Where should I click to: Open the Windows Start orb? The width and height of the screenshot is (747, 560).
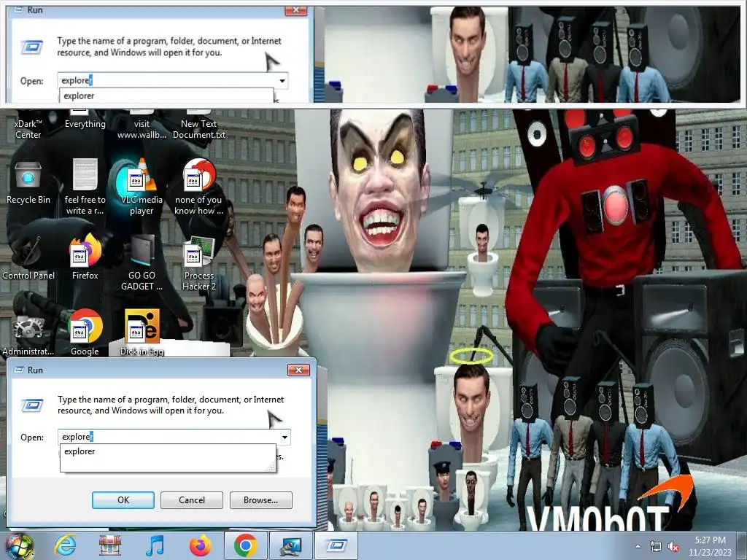[x=20, y=545]
